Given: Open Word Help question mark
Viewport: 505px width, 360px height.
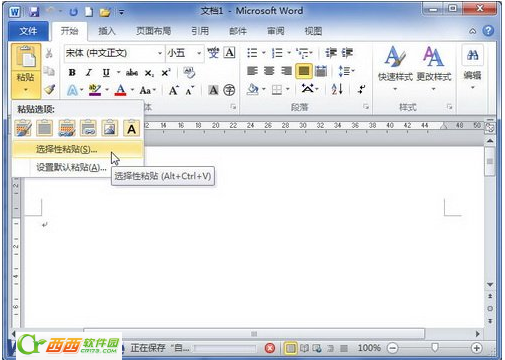Looking at the screenshot, I should [x=488, y=31].
